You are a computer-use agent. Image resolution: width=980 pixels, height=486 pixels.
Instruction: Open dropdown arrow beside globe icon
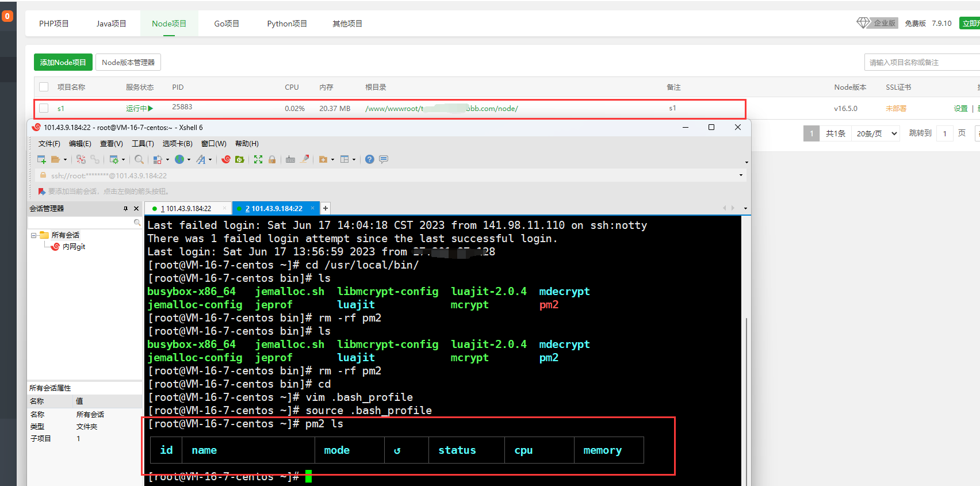point(189,160)
